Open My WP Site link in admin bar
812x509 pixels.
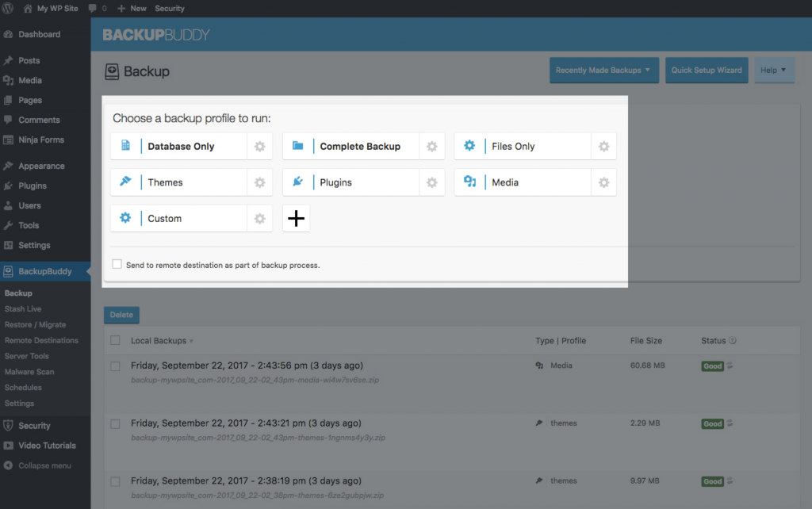(51, 8)
